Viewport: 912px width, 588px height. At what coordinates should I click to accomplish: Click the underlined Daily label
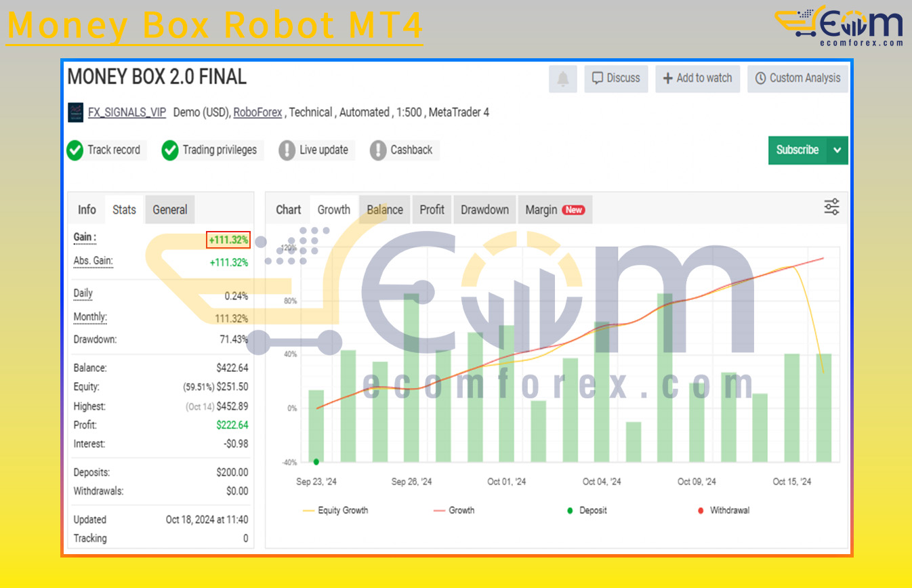83,293
